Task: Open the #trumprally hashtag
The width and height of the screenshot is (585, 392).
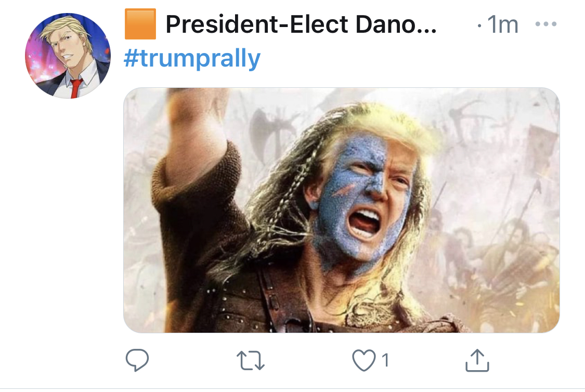Action: pyautogui.click(x=192, y=59)
